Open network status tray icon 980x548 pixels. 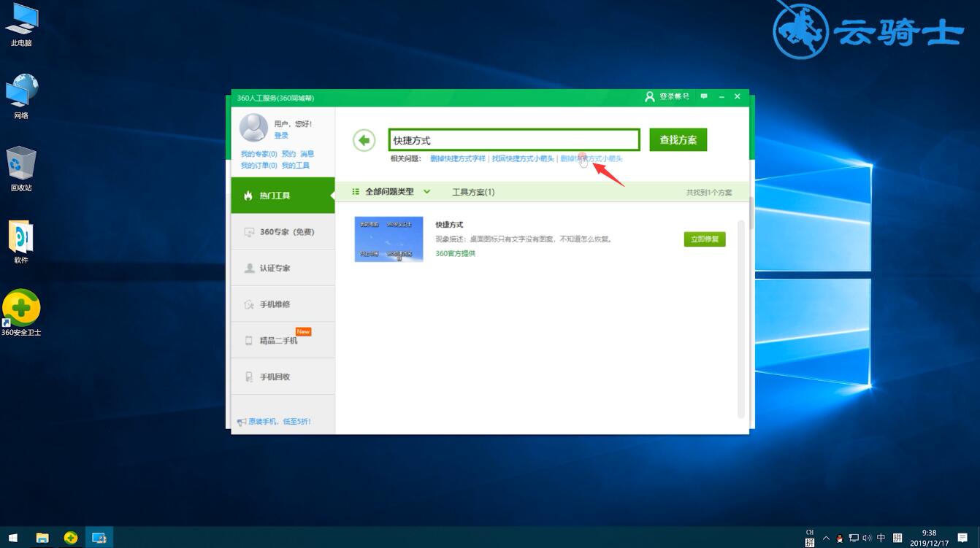coord(854,538)
